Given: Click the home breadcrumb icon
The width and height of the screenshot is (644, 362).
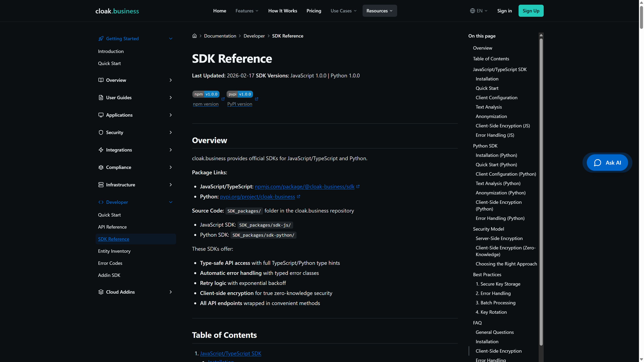Looking at the screenshot, I should (195, 36).
